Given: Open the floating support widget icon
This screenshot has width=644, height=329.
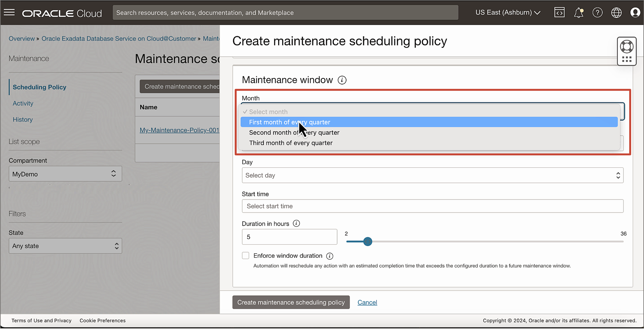Looking at the screenshot, I should point(626,47).
